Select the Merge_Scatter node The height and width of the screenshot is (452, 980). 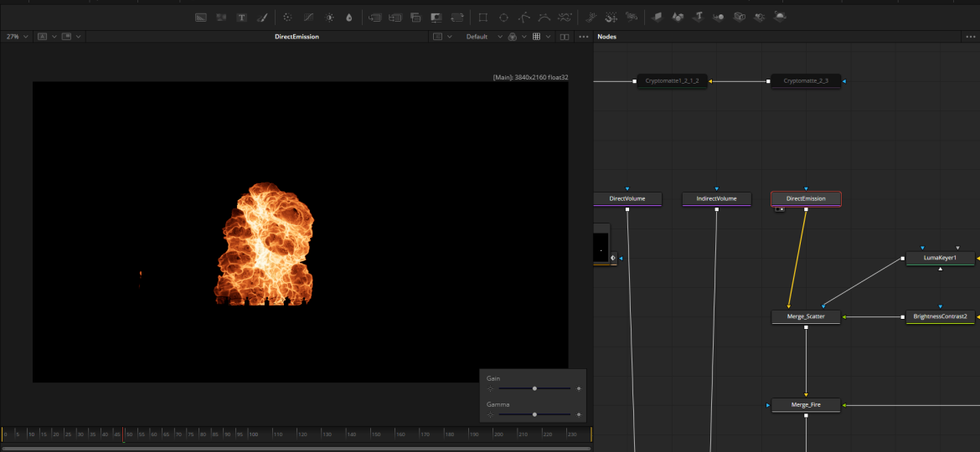tap(805, 316)
